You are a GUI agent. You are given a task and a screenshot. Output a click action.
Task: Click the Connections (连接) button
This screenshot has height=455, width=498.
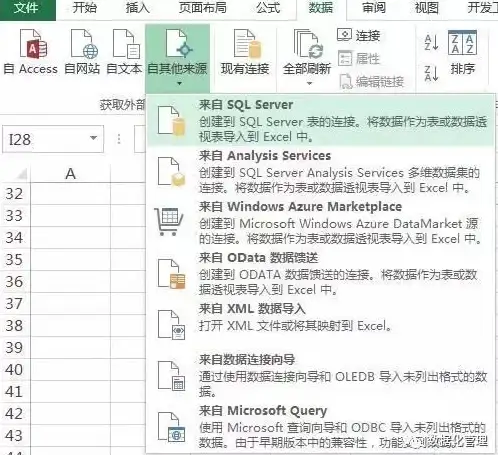[359, 35]
